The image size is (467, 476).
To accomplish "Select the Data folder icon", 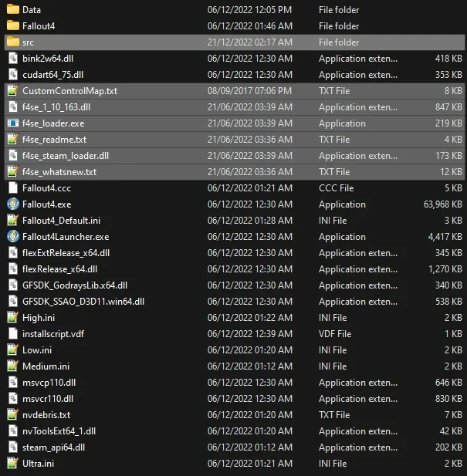I will pyautogui.click(x=12, y=10).
